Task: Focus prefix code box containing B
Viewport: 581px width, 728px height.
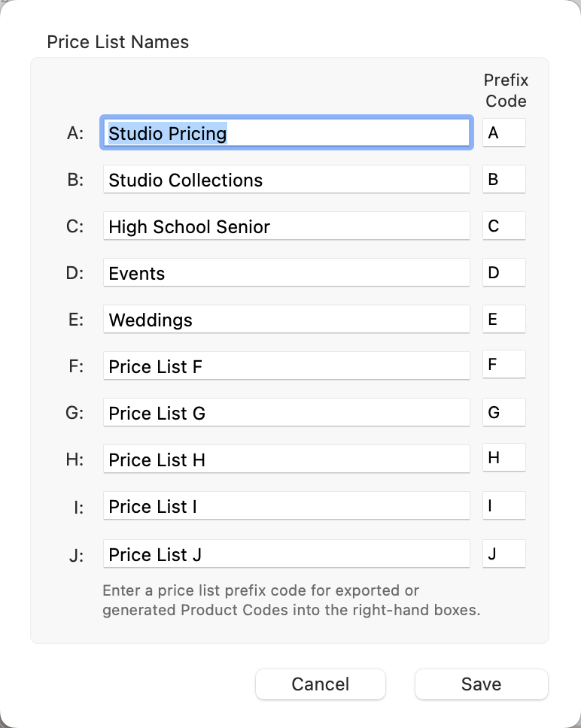Action: (503, 179)
